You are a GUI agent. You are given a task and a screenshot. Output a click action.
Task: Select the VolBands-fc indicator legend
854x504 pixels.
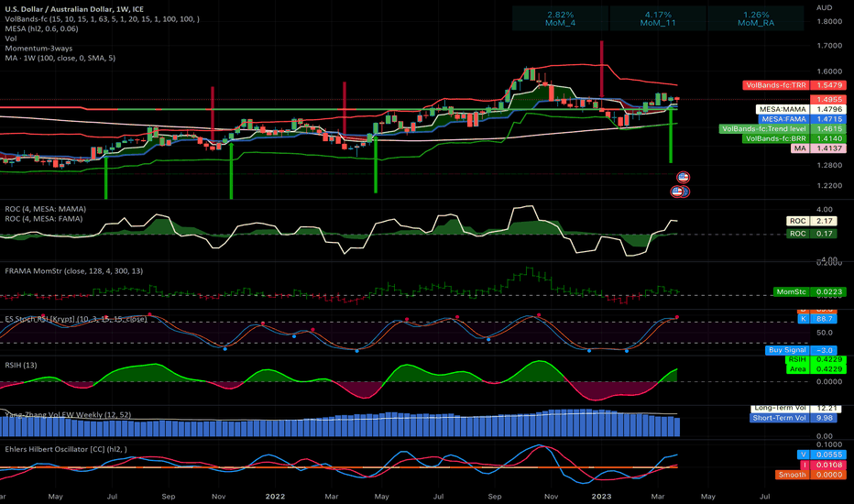pos(102,19)
